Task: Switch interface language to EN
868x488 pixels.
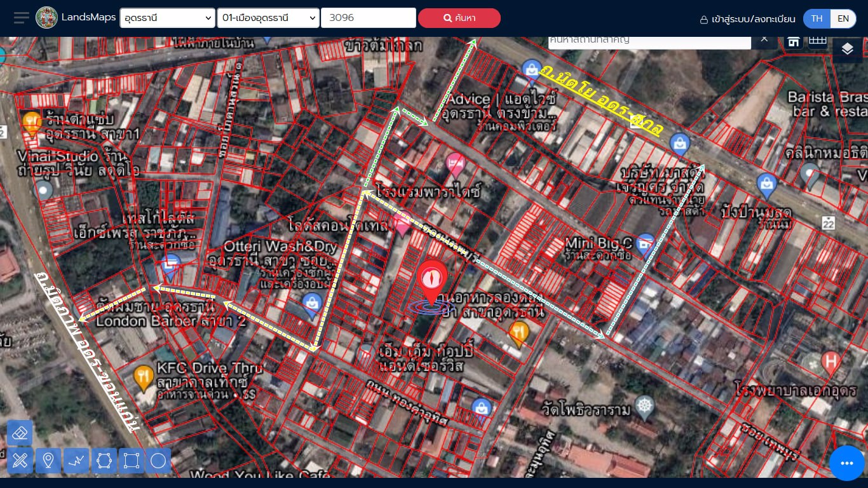Action: [843, 18]
